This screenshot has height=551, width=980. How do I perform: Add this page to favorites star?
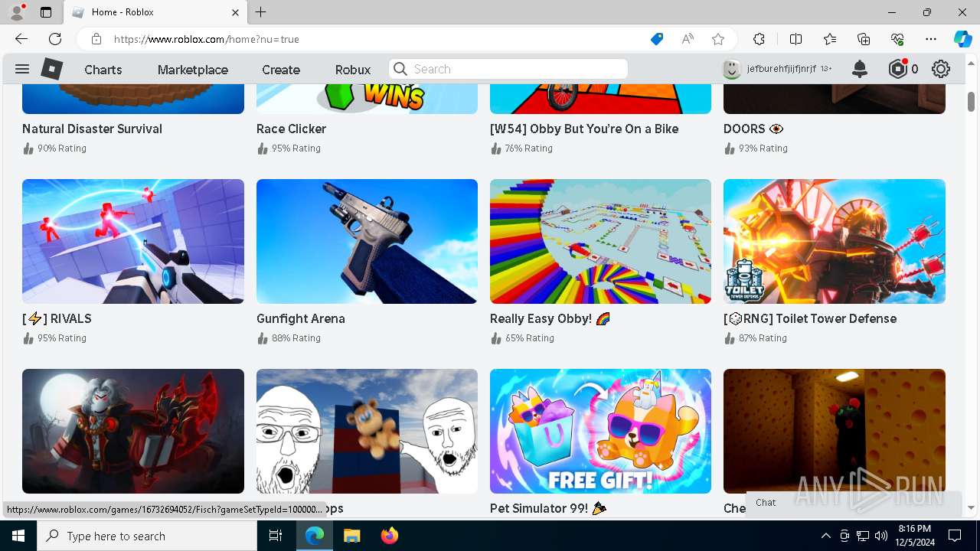(717, 39)
